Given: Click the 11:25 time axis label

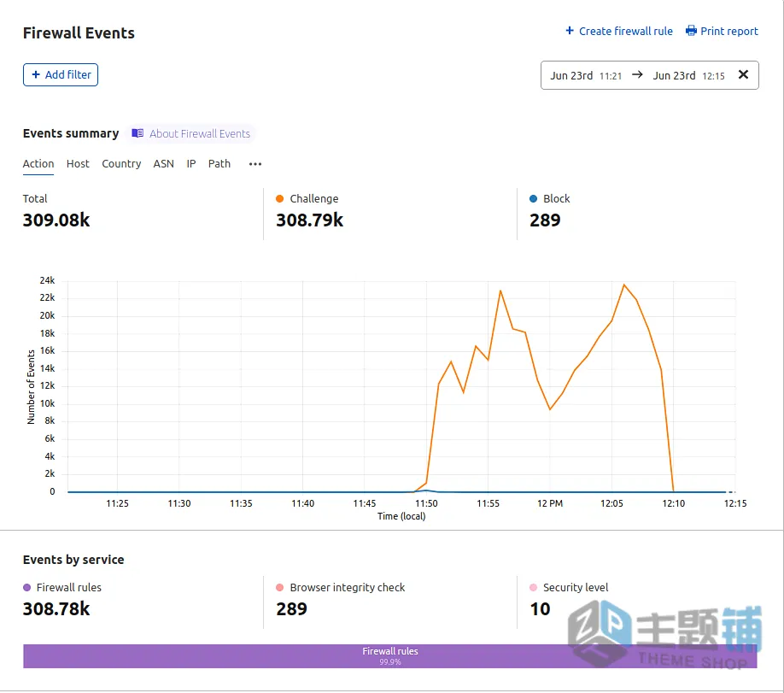Looking at the screenshot, I should 118,503.
